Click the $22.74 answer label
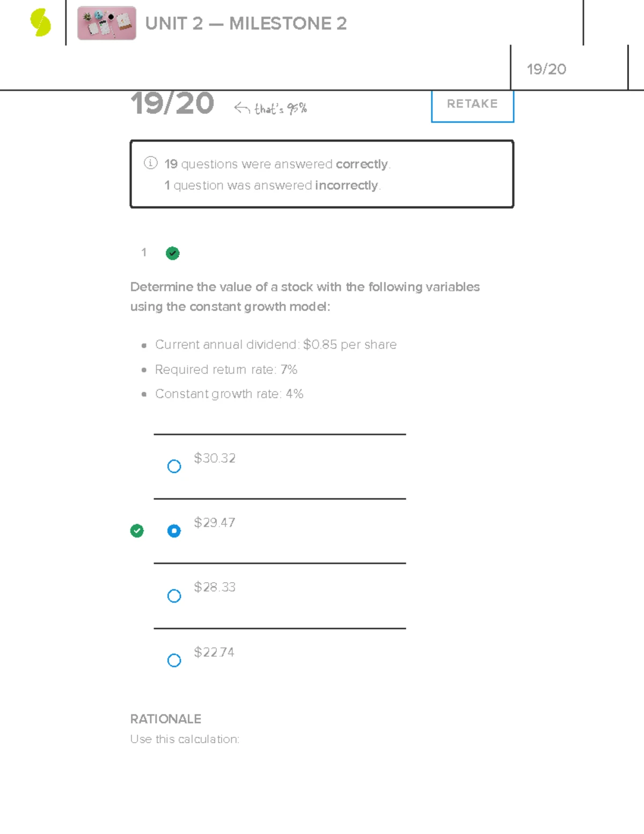Viewport: 644px width, 834px height. click(x=214, y=652)
